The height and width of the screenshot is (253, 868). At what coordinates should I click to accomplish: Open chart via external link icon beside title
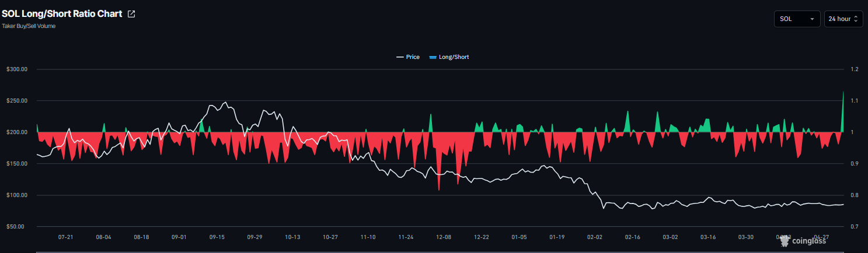131,14
